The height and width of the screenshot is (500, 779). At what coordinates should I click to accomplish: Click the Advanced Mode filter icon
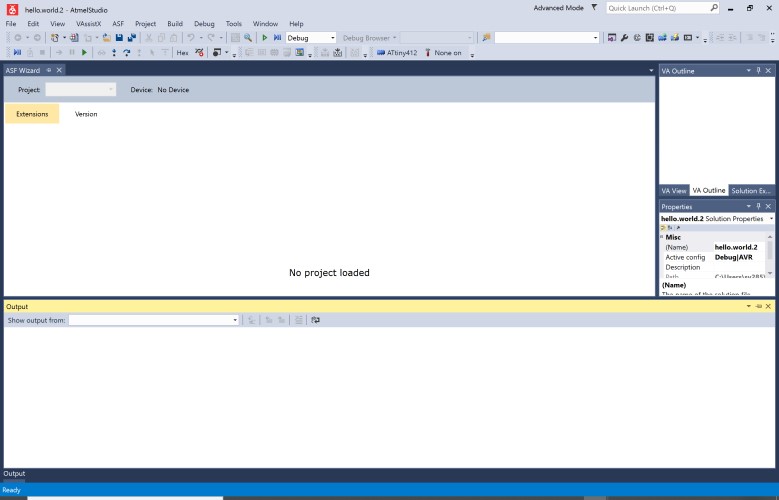[594, 7]
